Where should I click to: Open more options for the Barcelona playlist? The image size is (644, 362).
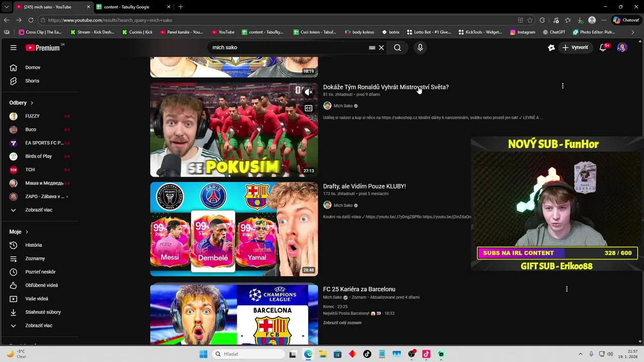click(567, 289)
